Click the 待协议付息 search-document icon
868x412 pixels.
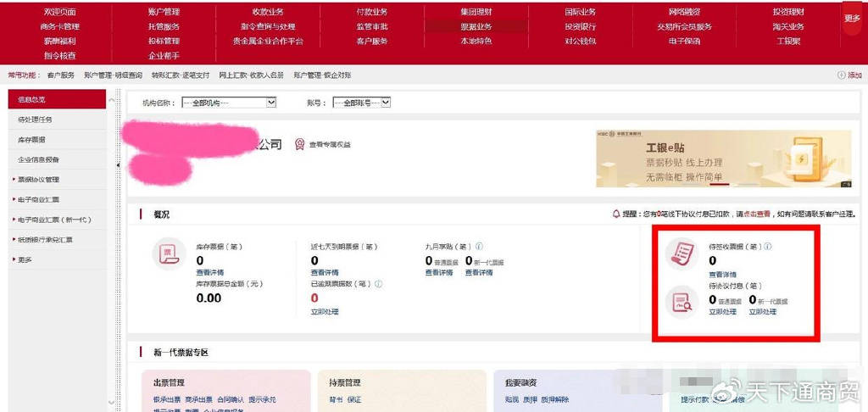click(681, 301)
